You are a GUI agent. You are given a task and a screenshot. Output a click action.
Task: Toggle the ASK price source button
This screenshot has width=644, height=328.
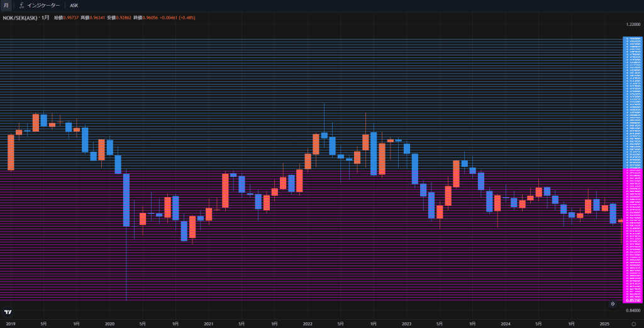click(74, 5)
